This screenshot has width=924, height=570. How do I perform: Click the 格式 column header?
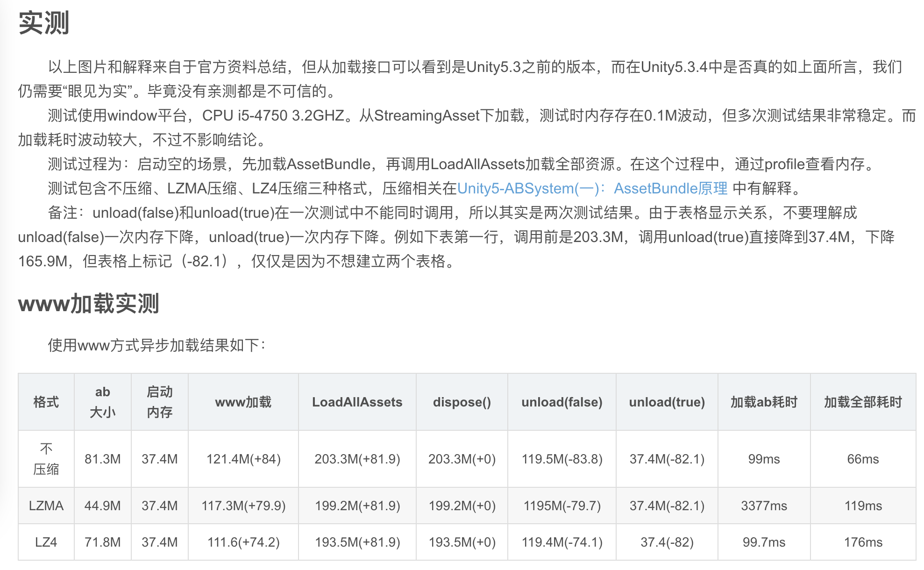[x=46, y=402]
